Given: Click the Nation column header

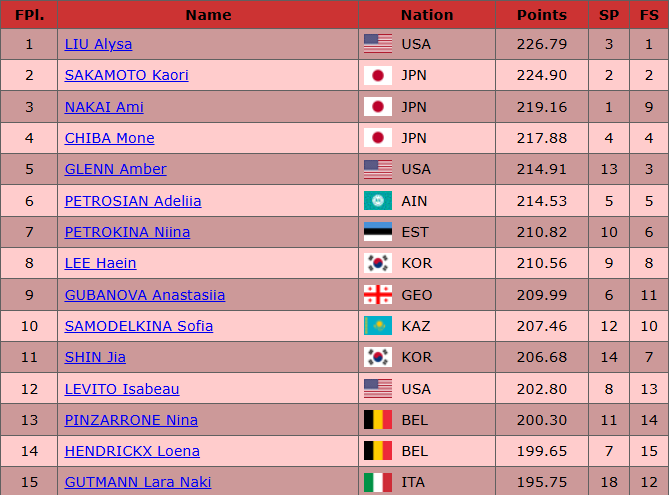Looking at the screenshot, I should 427,15.
